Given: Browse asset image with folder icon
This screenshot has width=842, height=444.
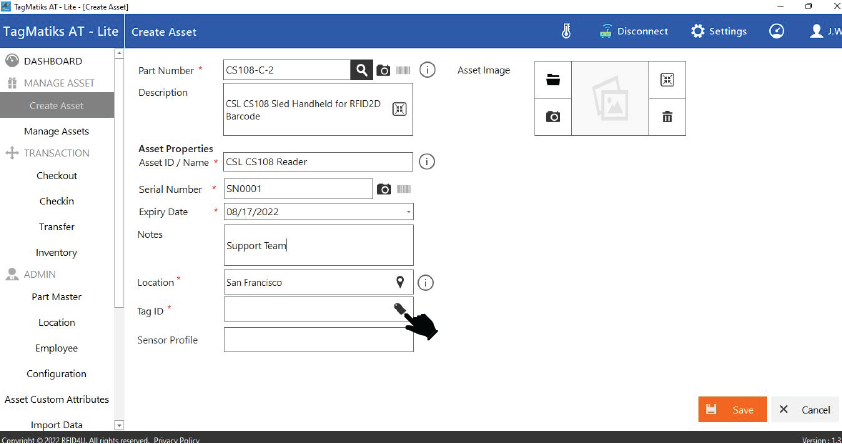Looking at the screenshot, I should tap(553, 80).
